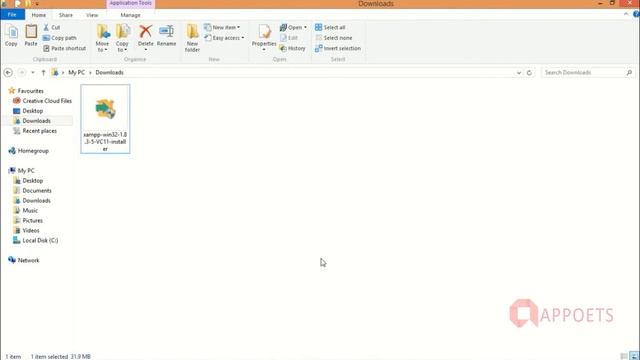Open the File menu tab
The height and width of the screenshot is (360, 640).
click(12, 15)
